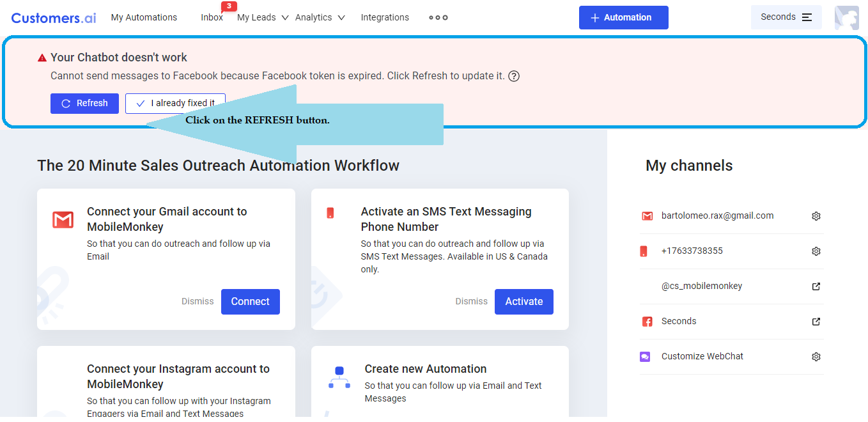Dismiss the Gmail connect card
868x422 pixels.
(x=198, y=301)
